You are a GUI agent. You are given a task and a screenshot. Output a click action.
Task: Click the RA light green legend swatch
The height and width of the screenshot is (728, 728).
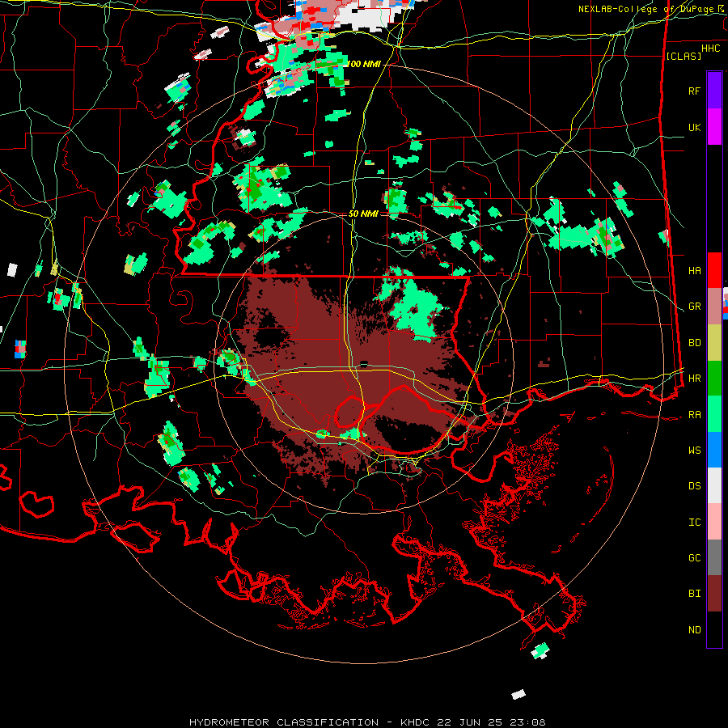[714, 414]
